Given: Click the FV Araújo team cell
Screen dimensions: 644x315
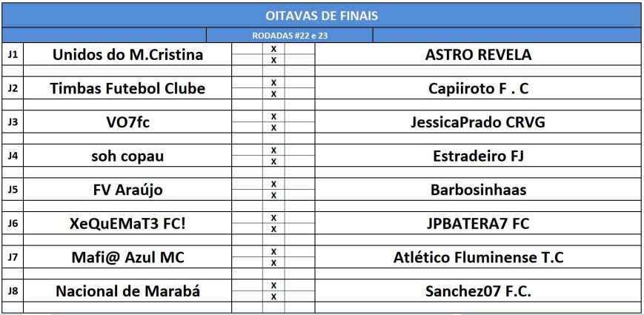Looking at the screenshot, I should 127,190.
